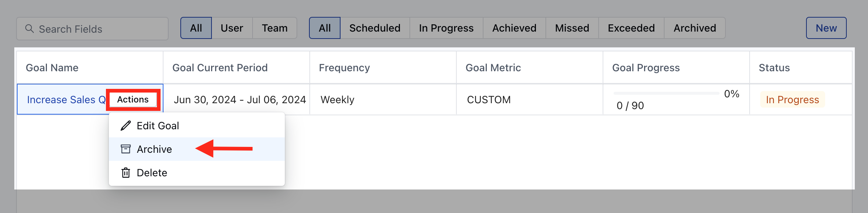Click the New goal button
This screenshot has height=213, width=868.
coord(826,28)
